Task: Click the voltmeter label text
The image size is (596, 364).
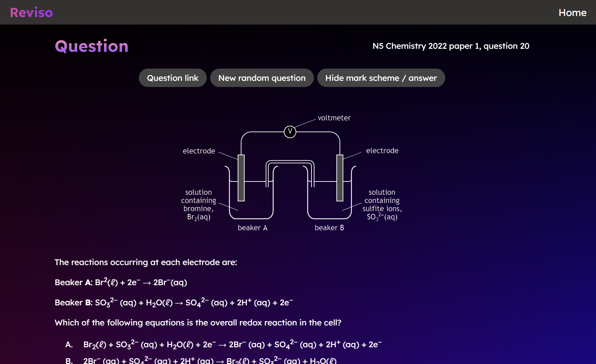Action: 334,118
